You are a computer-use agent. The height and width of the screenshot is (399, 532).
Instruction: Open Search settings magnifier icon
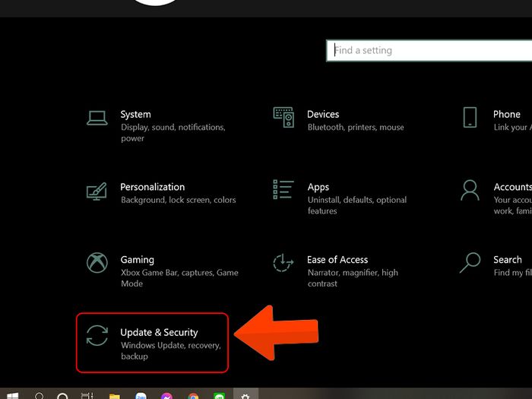point(470,263)
